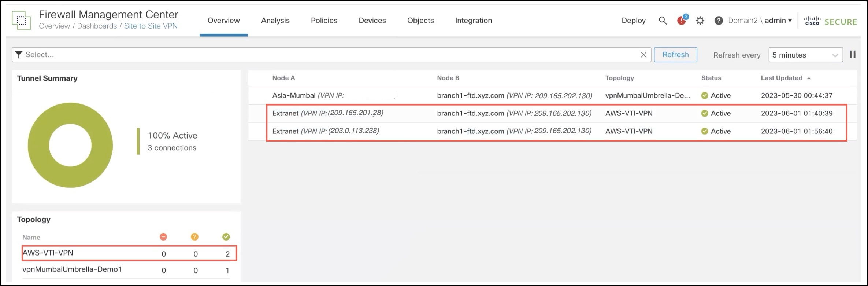Click green active column icon in Topology
The width and height of the screenshot is (868, 286).
(x=226, y=237)
